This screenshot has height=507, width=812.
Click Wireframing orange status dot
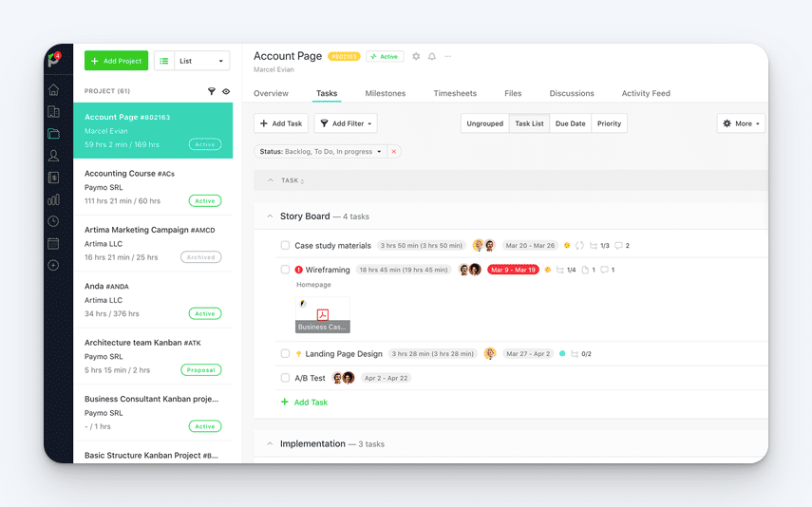(x=547, y=270)
